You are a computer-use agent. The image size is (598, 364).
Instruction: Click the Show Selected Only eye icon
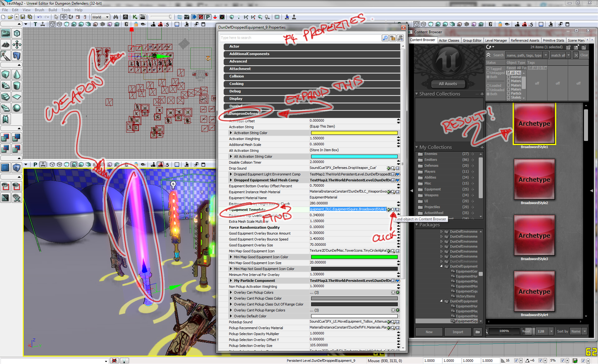coord(6,186)
